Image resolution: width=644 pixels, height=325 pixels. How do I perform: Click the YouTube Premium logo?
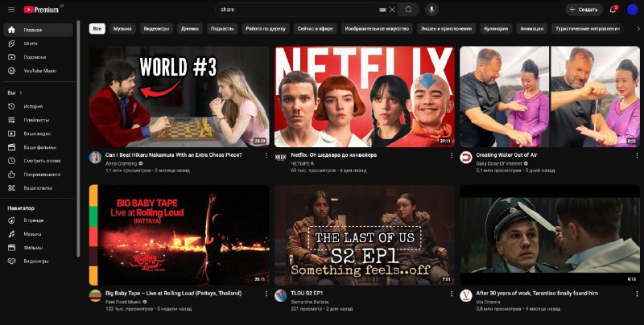pos(43,10)
